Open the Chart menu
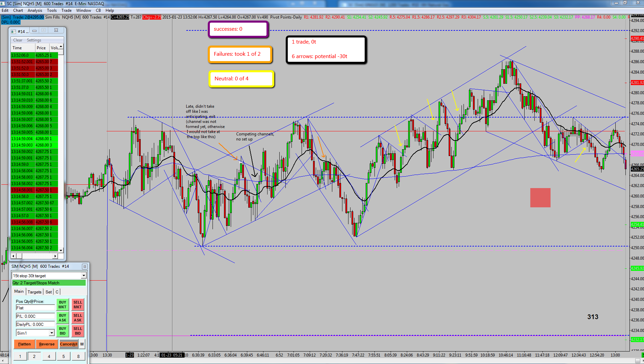 click(18, 10)
